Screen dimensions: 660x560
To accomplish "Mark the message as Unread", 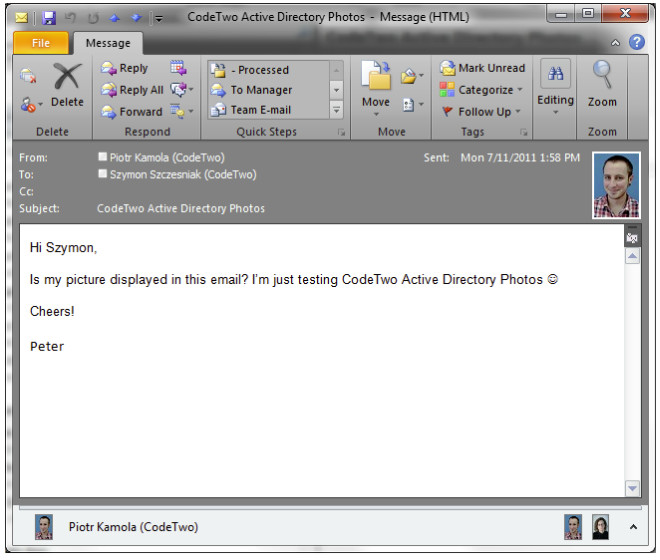I will (x=482, y=68).
